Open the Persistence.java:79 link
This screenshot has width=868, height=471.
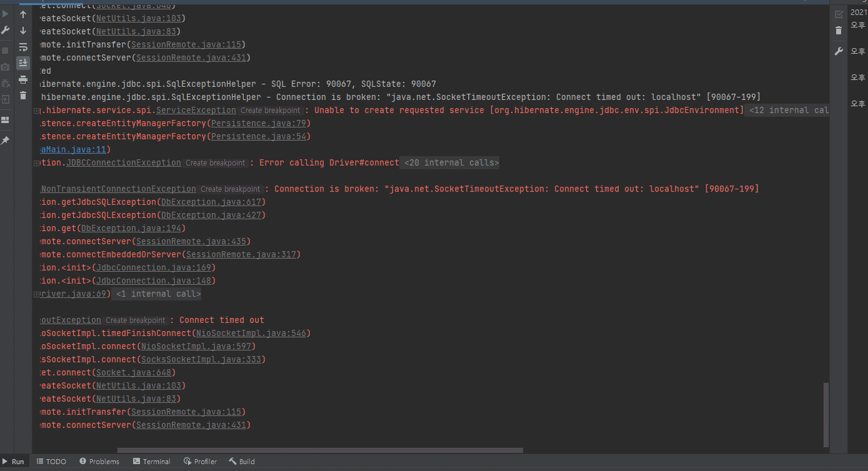click(x=260, y=124)
